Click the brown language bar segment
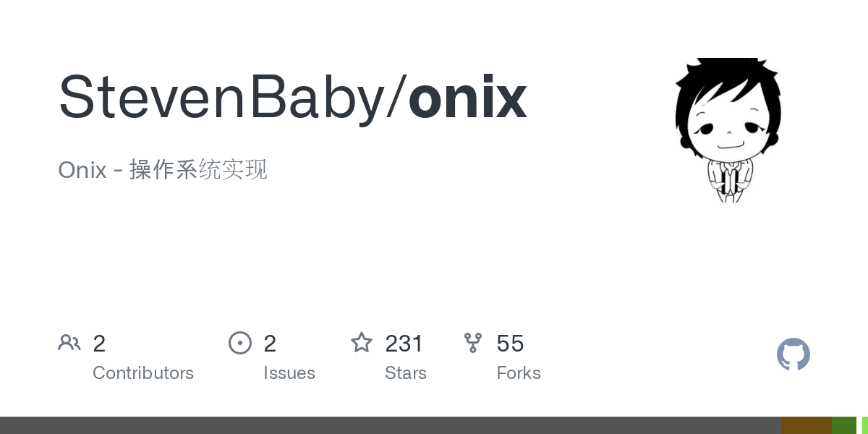The height and width of the screenshot is (434, 868). point(807,425)
